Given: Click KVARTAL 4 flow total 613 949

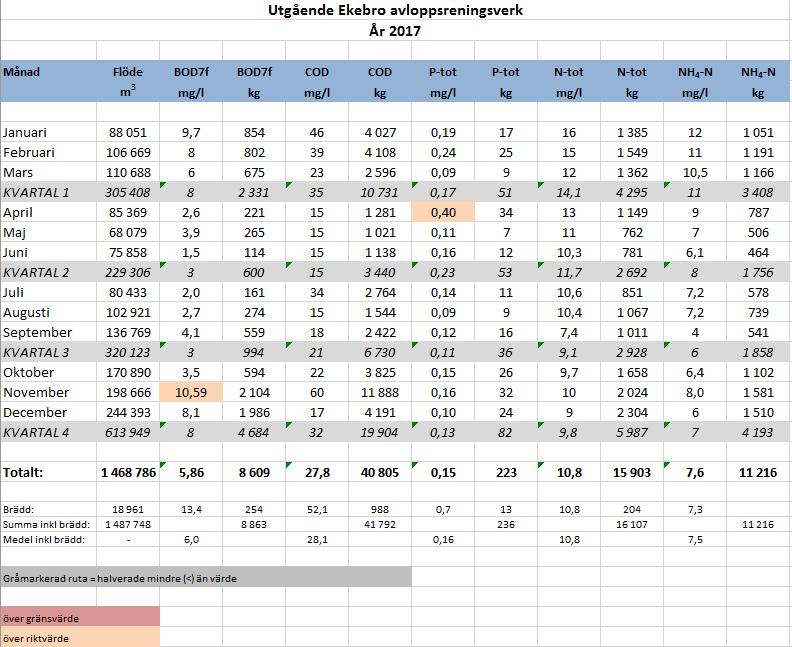Looking at the screenshot, I should pyautogui.click(x=128, y=433).
